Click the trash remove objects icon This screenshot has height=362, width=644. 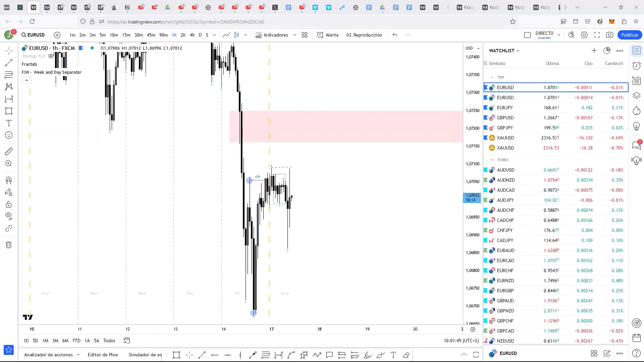9,245
